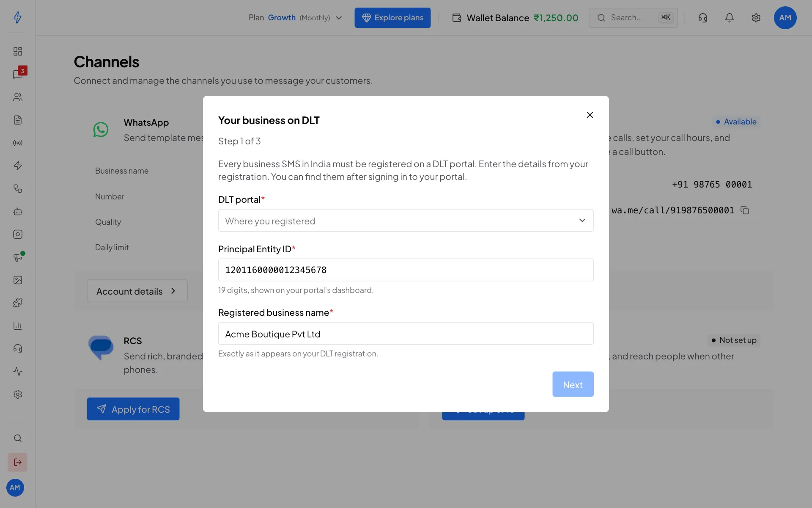Click the notifications bell icon
The width and height of the screenshot is (812, 508).
coord(730,18)
